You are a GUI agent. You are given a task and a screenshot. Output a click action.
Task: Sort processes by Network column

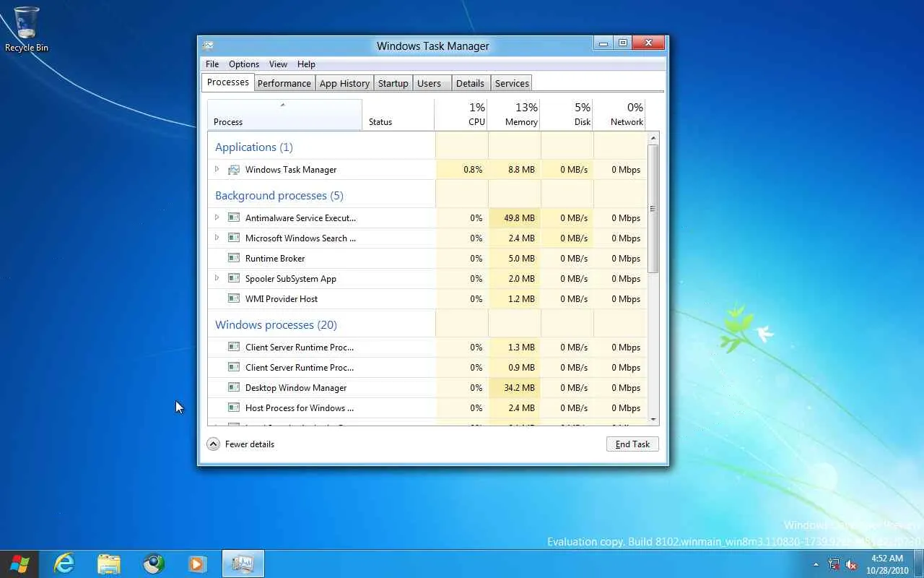[619, 115]
